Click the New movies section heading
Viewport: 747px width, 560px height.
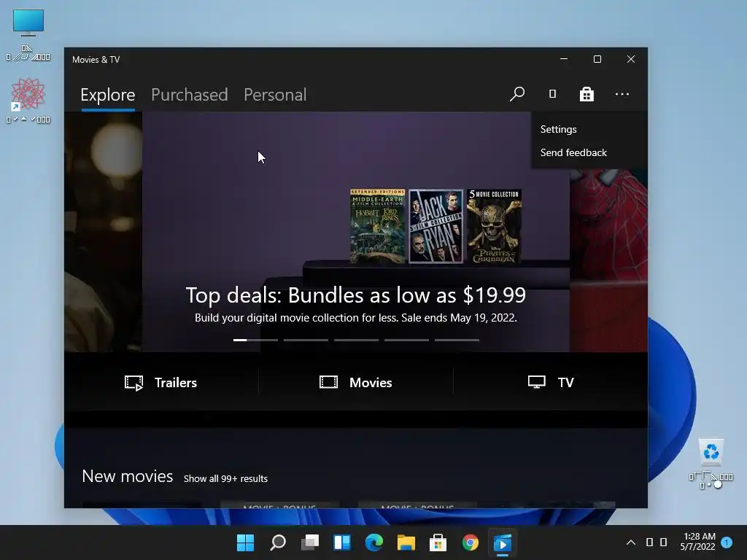click(x=127, y=476)
